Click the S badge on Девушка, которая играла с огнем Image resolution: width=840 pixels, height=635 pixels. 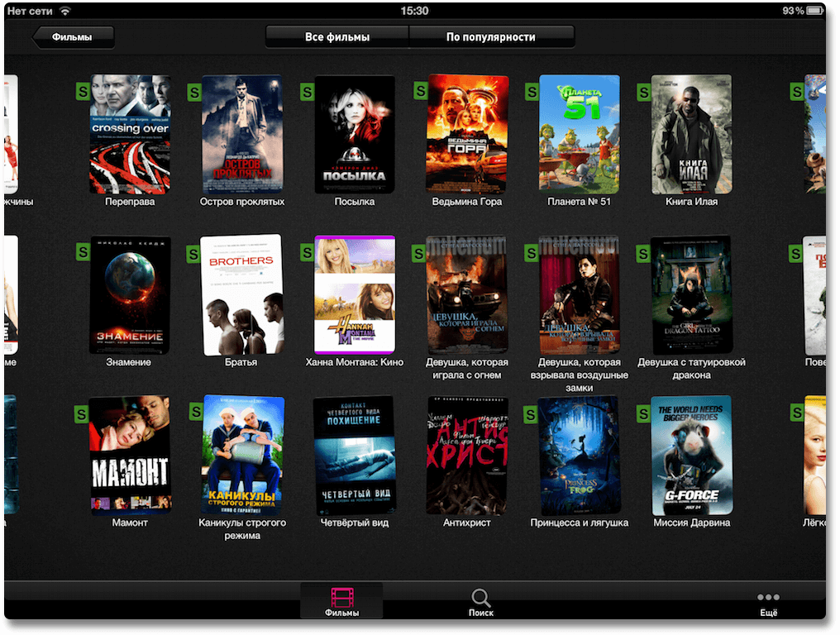(418, 253)
